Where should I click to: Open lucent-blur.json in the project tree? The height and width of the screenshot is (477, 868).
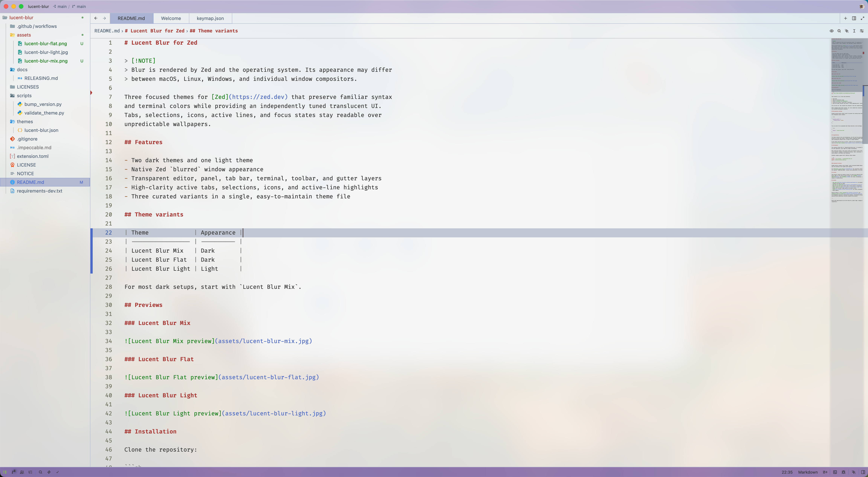tap(45, 130)
